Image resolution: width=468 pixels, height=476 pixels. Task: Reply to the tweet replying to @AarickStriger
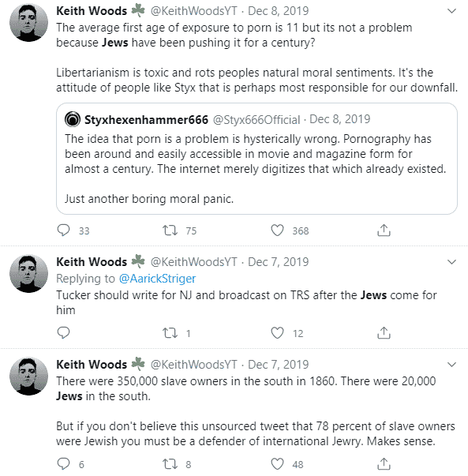tap(63, 332)
